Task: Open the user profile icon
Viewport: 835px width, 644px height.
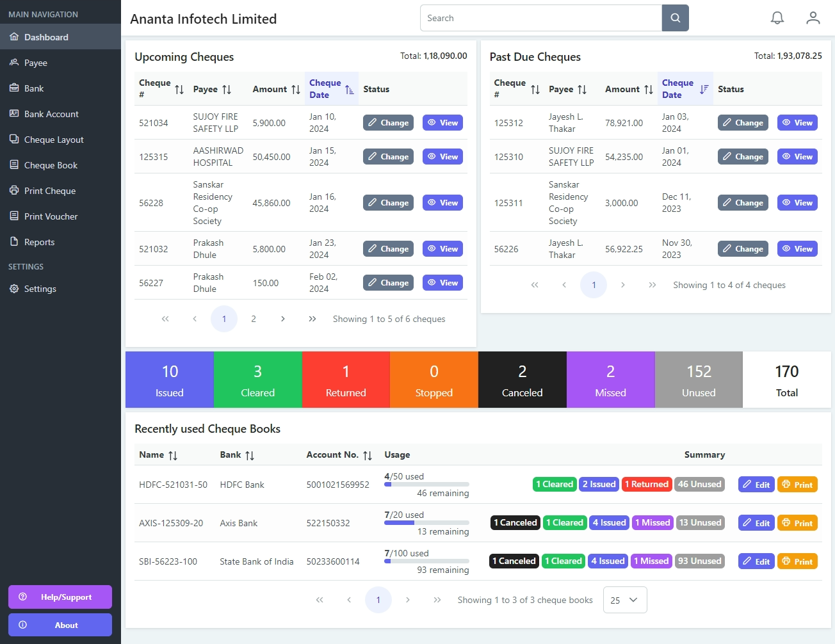Action: tap(813, 18)
